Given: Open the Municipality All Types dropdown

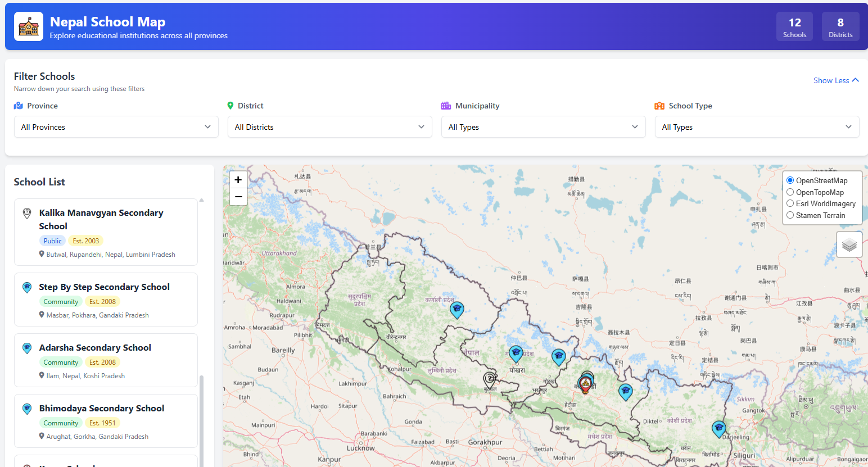Looking at the screenshot, I should 544,127.
